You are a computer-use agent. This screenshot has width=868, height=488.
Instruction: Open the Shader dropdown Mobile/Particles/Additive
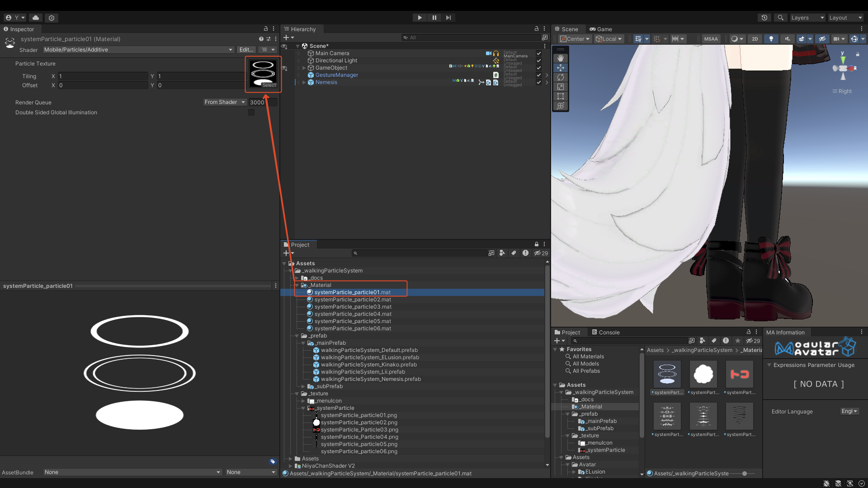138,50
